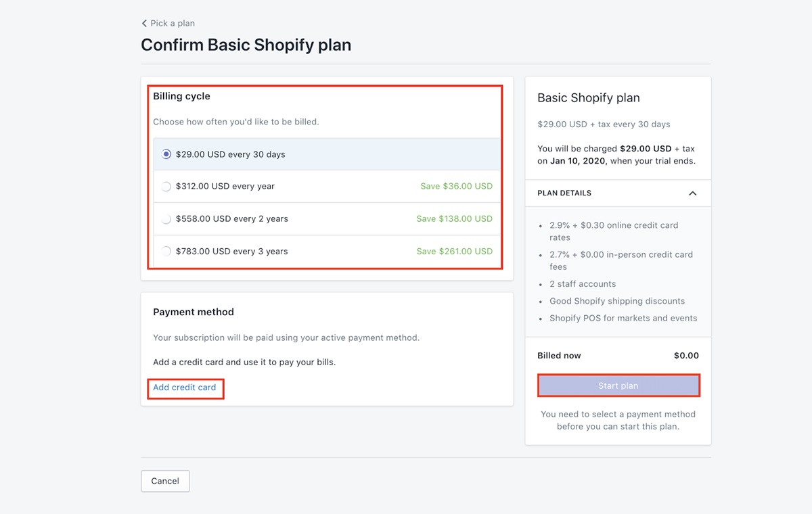Open the Add credit card link
The width and height of the screenshot is (812, 514).
185,388
